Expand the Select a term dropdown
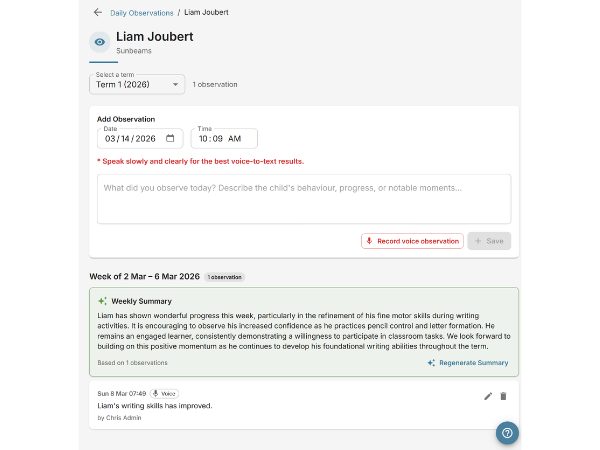Image resolution: width=600 pixels, height=450 pixels. tap(137, 85)
